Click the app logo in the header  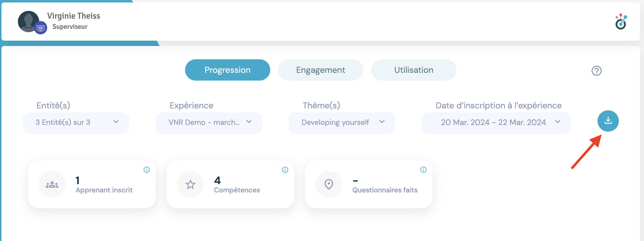point(621,22)
